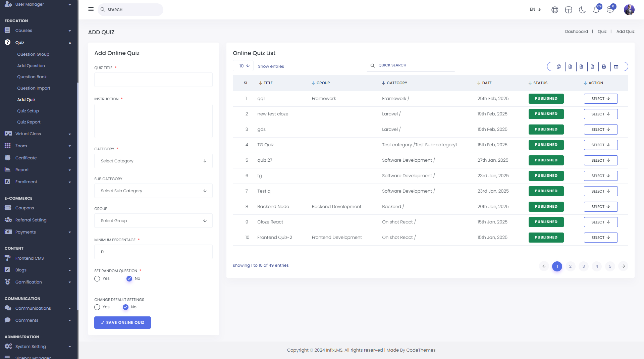
Task: Export quiz list to CSV icon
Action: tap(581, 66)
